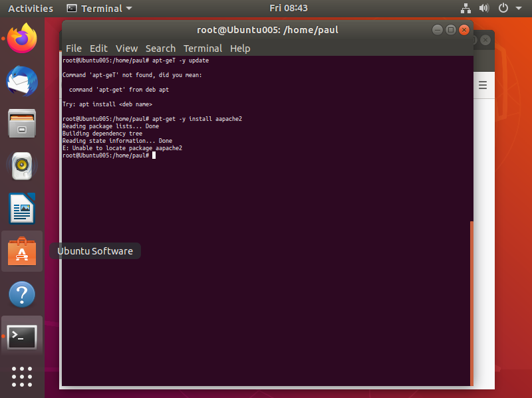Click the line 'E: Unable to locate package aapache2'
The width and height of the screenshot is (532, 398).
click(122, 148)
